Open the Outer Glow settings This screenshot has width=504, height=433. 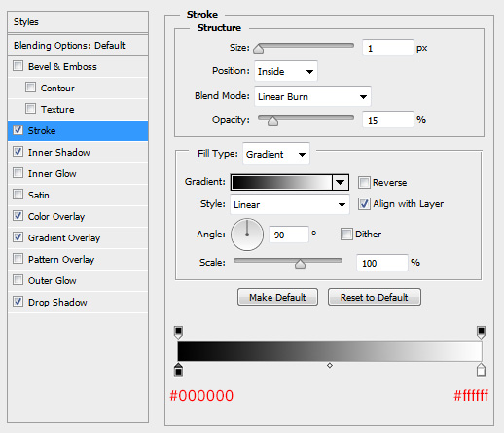52,280
